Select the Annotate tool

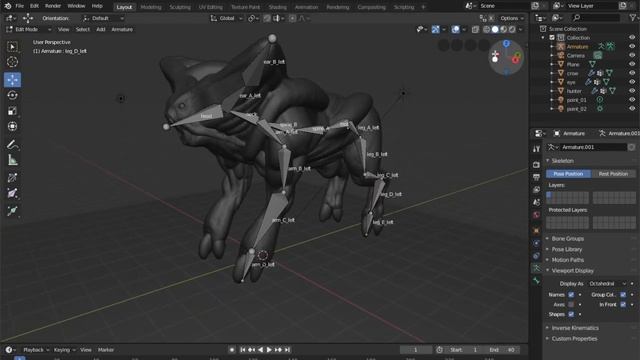click(x=12, y=144)
